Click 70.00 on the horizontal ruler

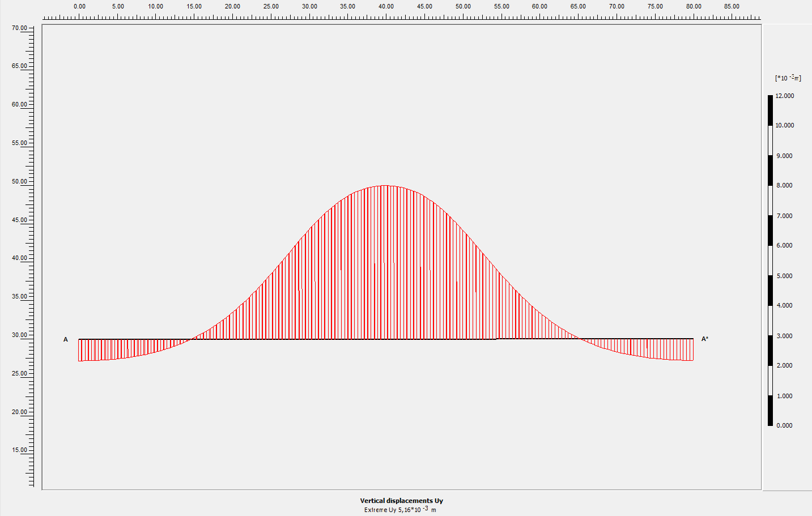coord(617,6)
